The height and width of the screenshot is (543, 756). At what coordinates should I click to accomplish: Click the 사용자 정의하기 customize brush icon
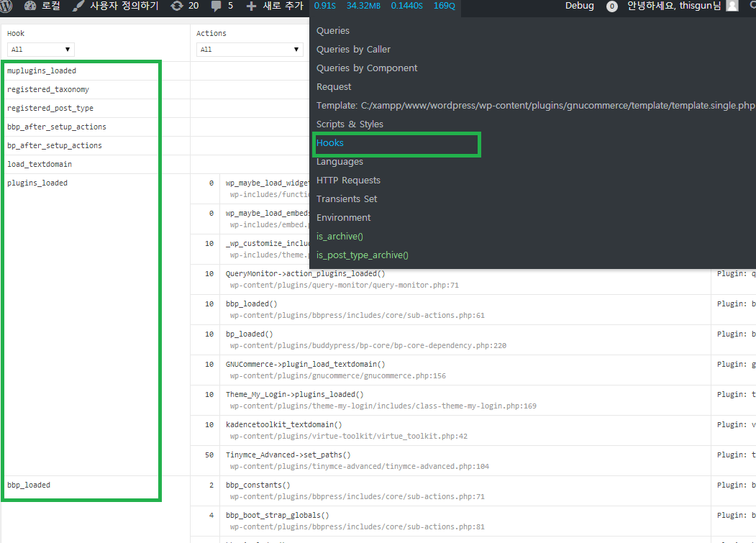pos(78,6)
